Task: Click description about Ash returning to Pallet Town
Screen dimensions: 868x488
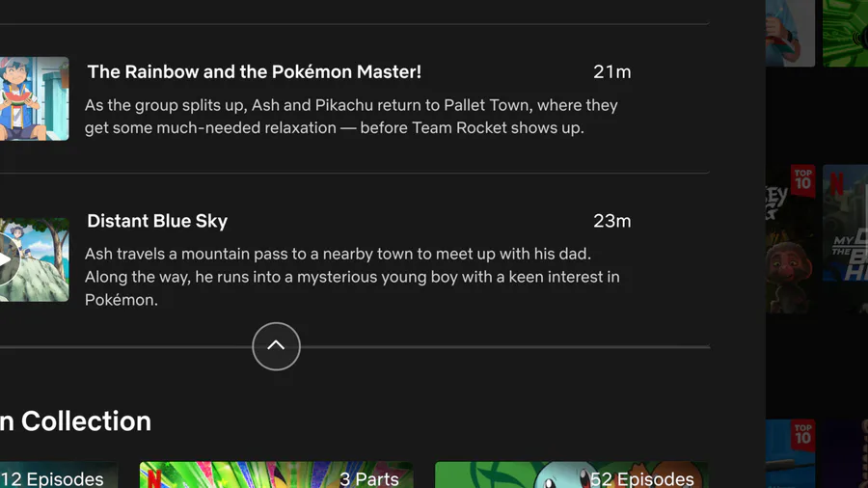Action: click(351, 116)
